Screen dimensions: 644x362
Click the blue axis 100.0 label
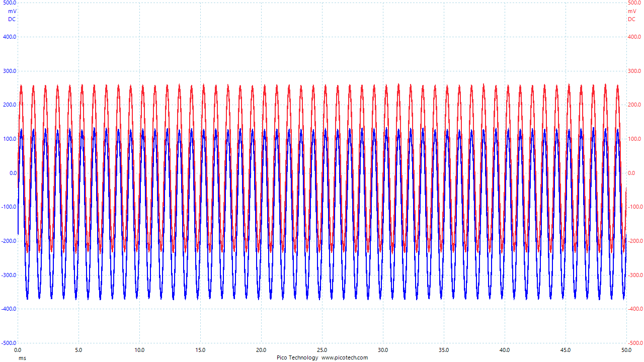tap(10, 139)
